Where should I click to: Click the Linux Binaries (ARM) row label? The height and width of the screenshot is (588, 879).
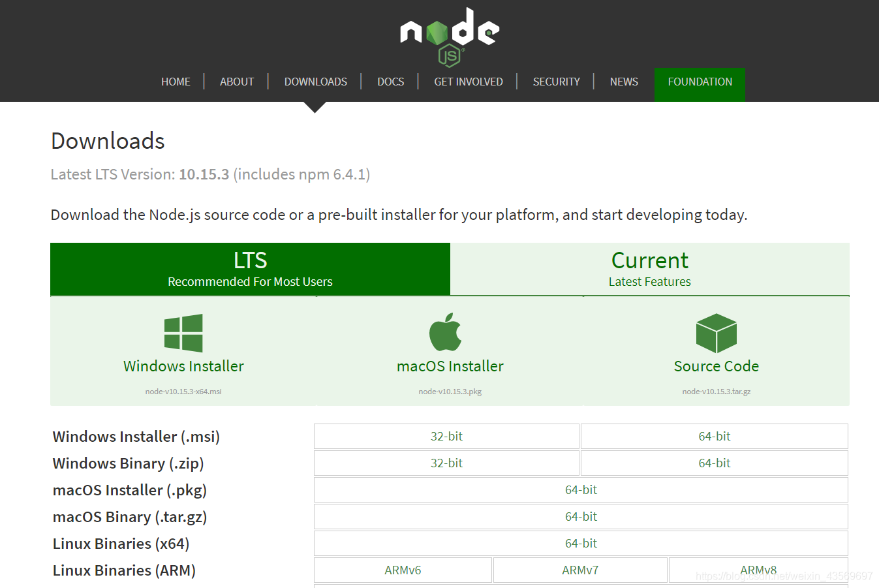tap(124, 570)
